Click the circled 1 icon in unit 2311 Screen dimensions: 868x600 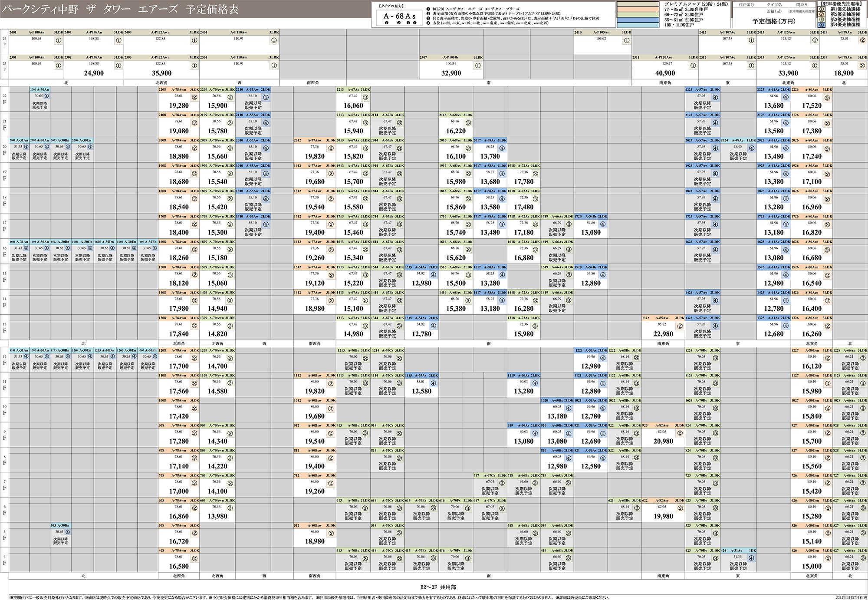point(693,66)
